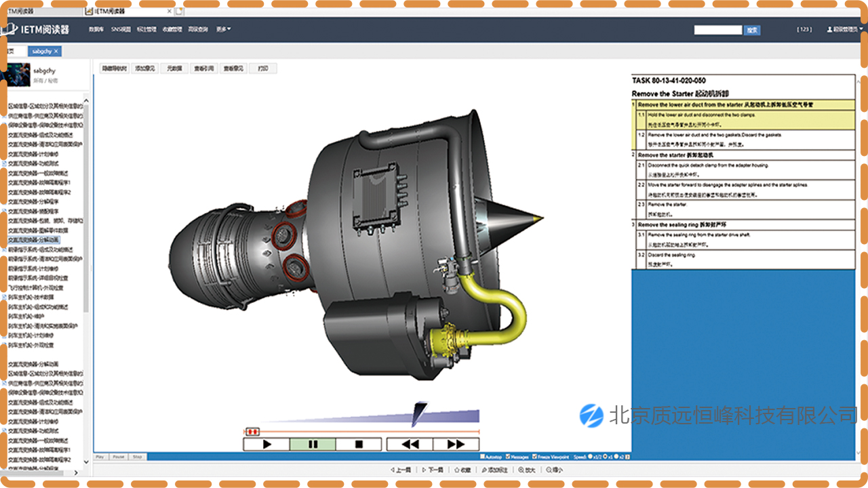The height and width of the screenshot is (488, 868).
Task: Open the SNS视图 menu item
Action: 121,30
